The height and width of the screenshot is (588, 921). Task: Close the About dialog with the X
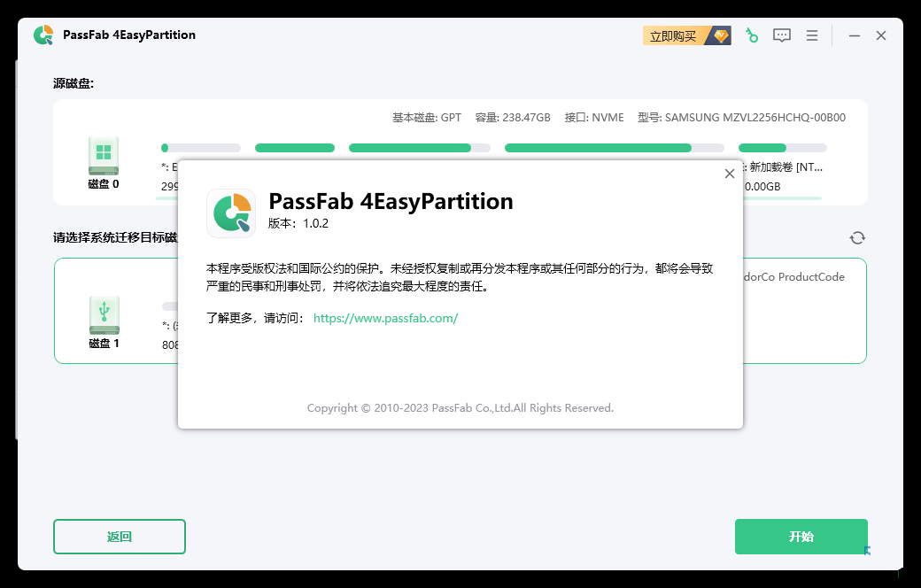coord(730,174)
